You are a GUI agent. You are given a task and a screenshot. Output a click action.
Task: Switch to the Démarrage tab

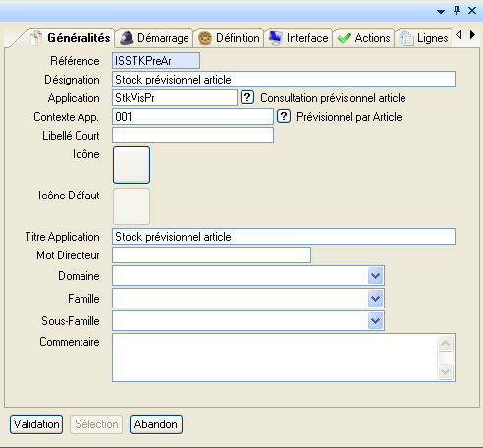pyautogui.click(x=154, y=38)
